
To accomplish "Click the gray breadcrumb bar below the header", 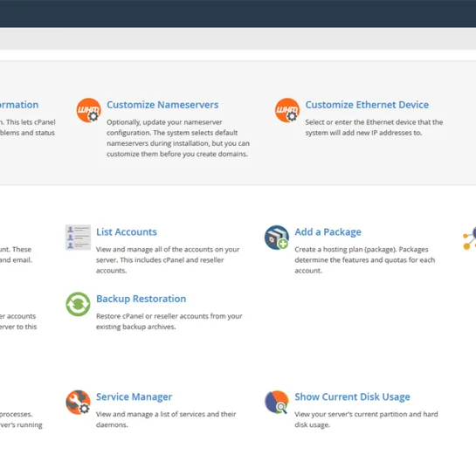I will [x=238, y=38].
